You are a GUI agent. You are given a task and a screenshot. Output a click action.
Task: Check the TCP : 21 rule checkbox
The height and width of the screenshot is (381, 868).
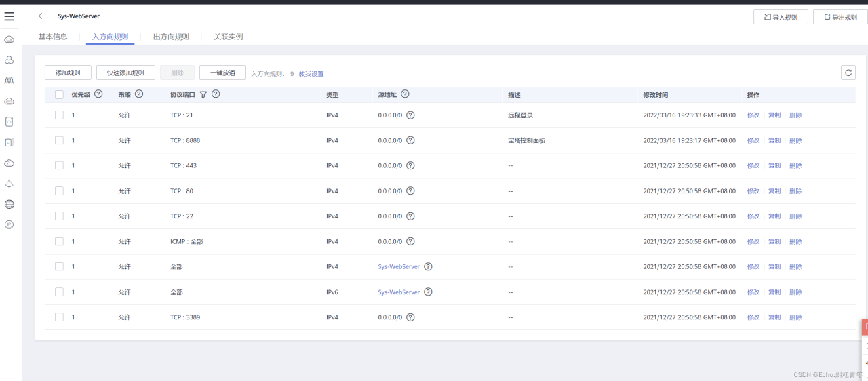pyautogui.click(x=59, y=115)
